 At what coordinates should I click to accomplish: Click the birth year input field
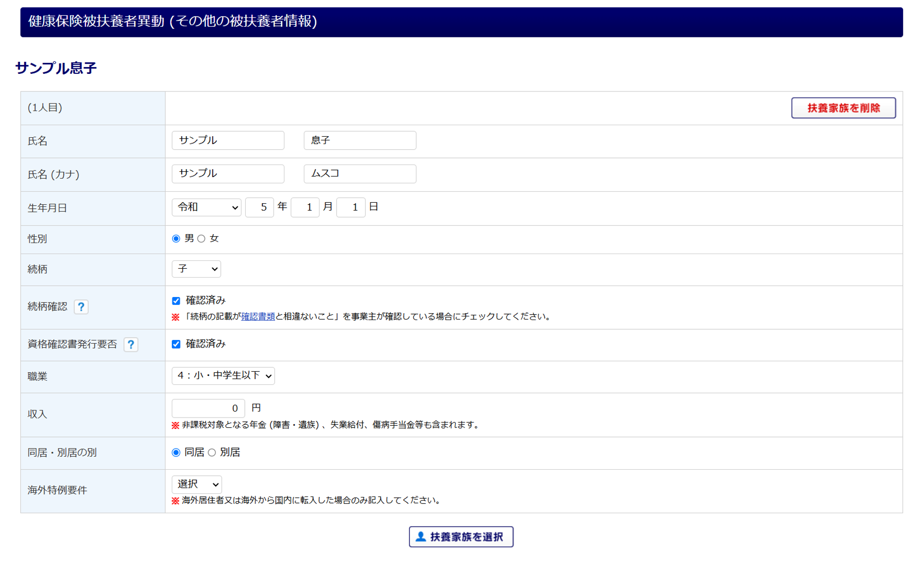pyautogui.click(x=260, y=207)
